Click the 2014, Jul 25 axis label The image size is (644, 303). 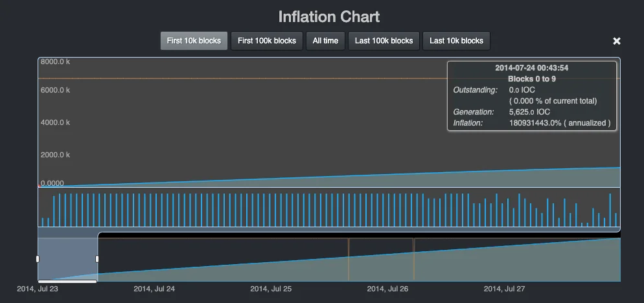(271, 289)
